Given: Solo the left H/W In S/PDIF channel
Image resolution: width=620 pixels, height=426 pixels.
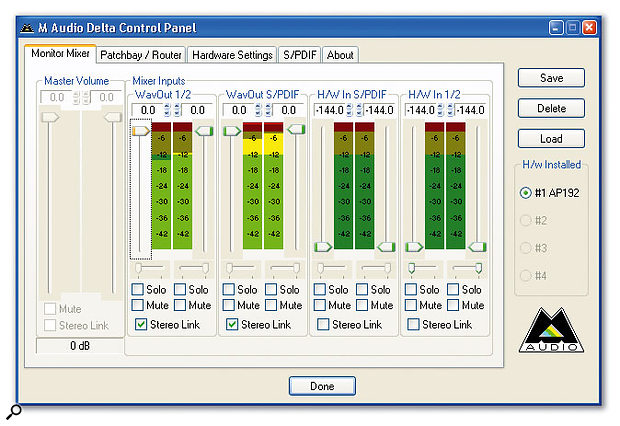Looking at the screenshot, I should (319, 290).
